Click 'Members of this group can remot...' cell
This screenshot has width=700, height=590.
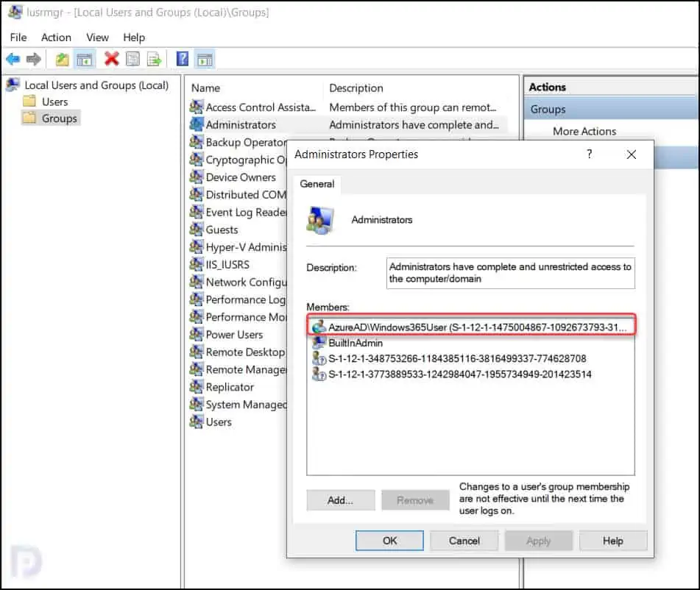point(412,107)
